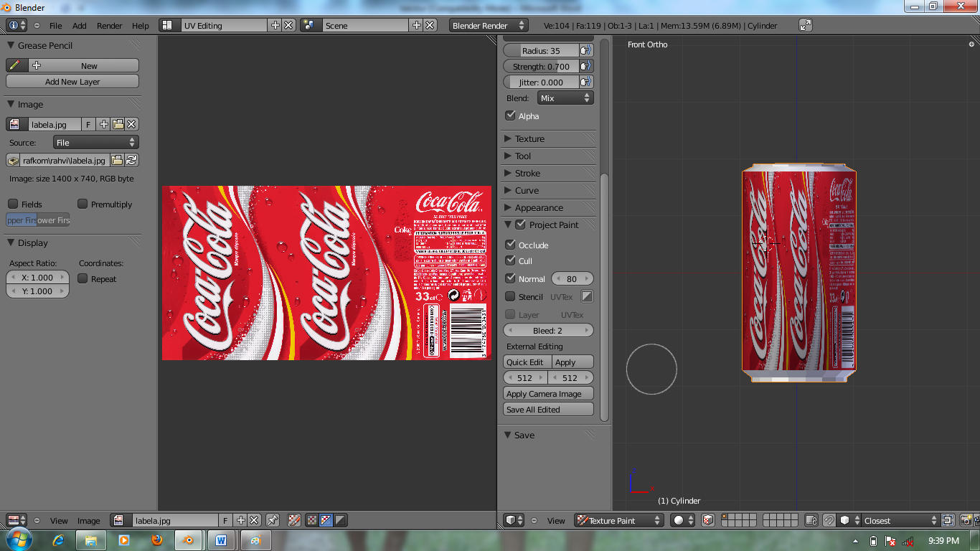Viewport: 980px width, 551px height.
Task: Open the Help menu
Action: click(141, 25)
